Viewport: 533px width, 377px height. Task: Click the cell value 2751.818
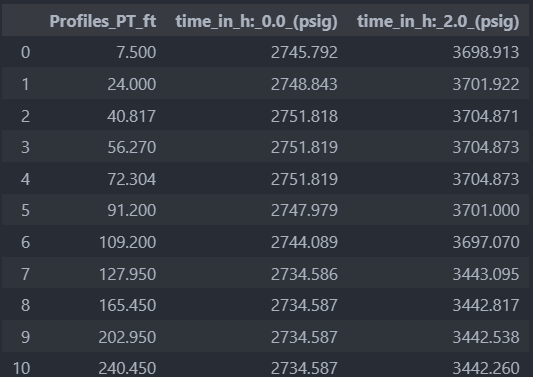tap(304, 116)
